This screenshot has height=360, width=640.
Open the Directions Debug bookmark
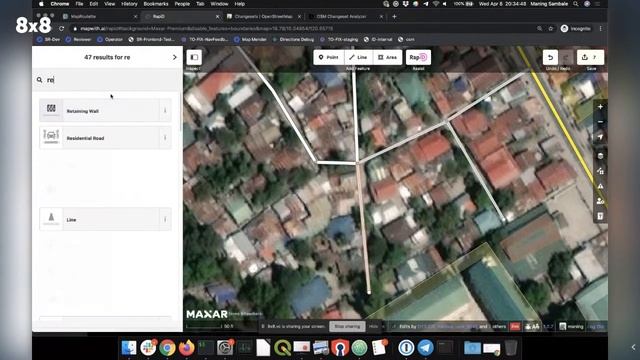click(293, 40)
